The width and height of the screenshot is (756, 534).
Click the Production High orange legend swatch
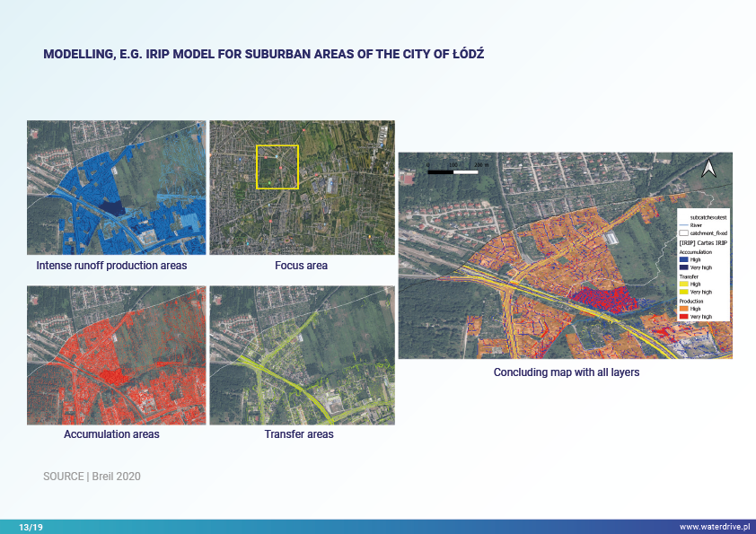pos(683,308)
